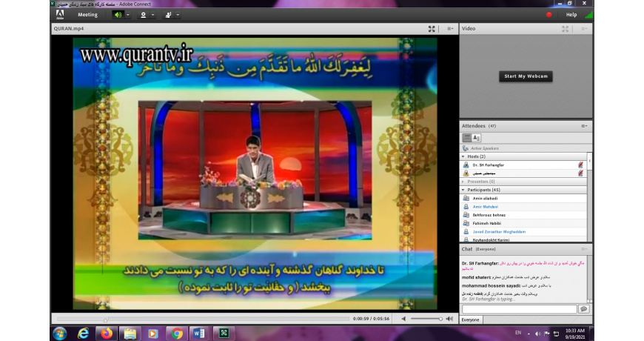Send chat message with speech bubble button
Screen dimensions: 644x341
pos(583,309)
